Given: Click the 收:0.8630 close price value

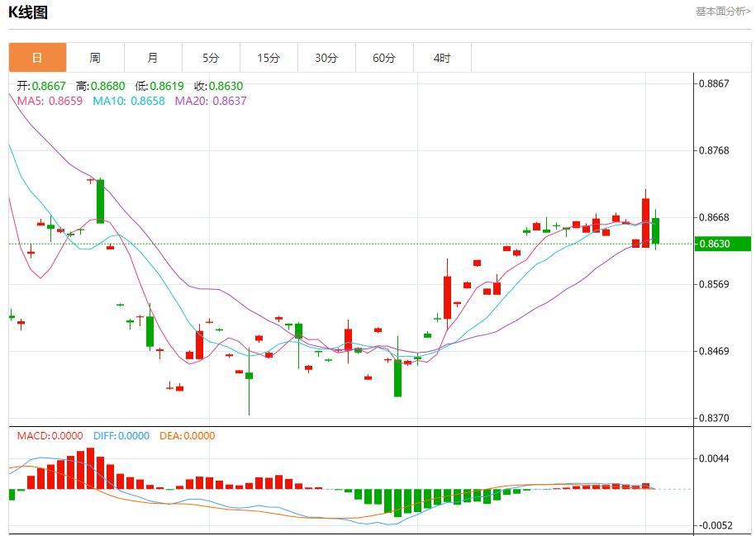Looking at the screenshot, I should (x=218, y=86).
